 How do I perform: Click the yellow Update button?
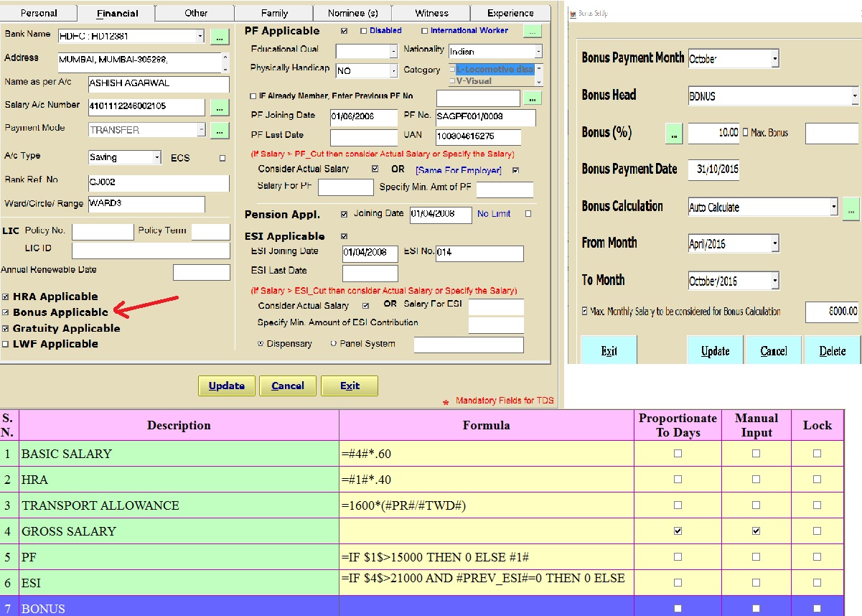click(x=226, y=386)
